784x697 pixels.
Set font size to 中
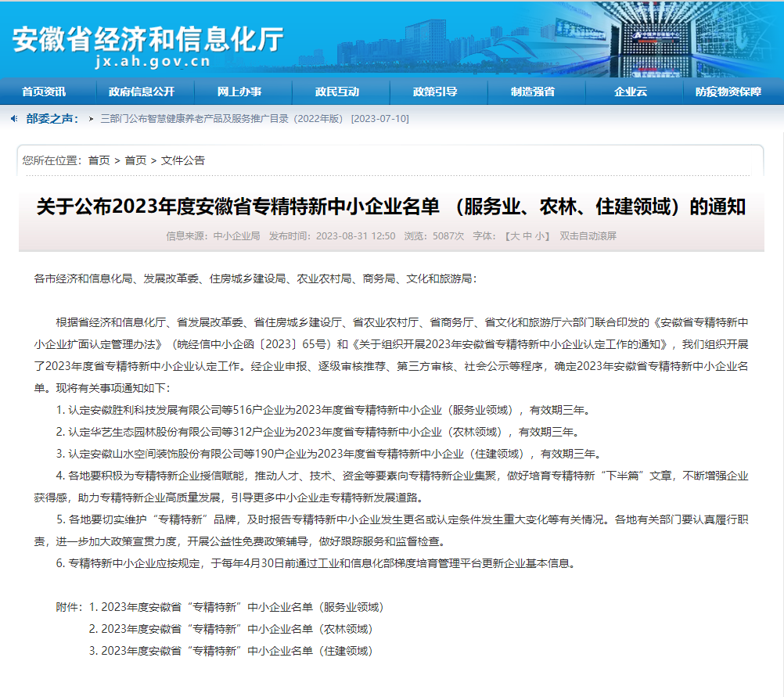point(527,236)
